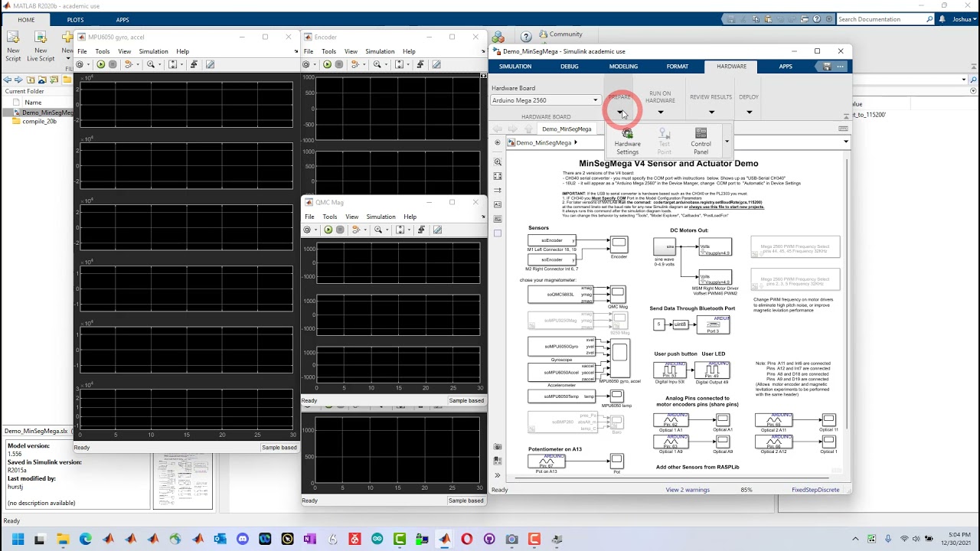Open the File menu in Encoder scope
The width and height of the screenshot is (980, 551).
point(309,51)
